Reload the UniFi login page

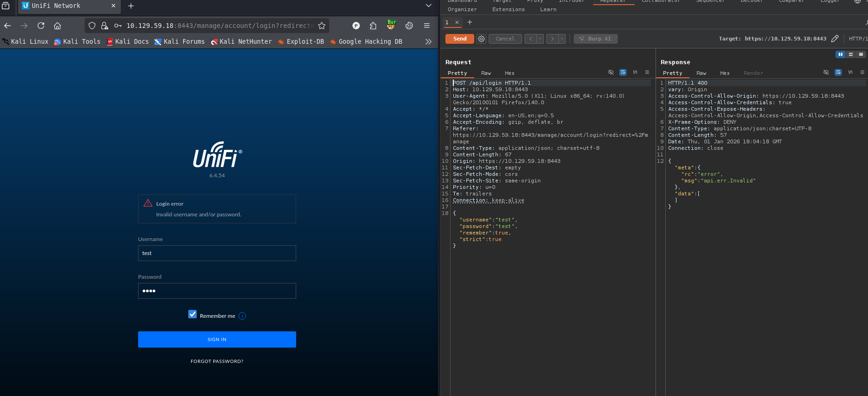[x=41, y=26]
